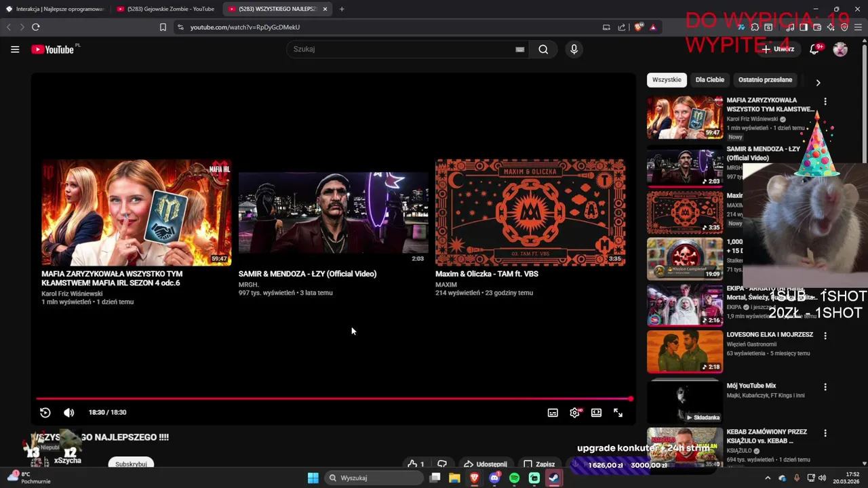Bookmark this page from the address bar
Viewport: 868px width, 488px height.
pos(163,27)
